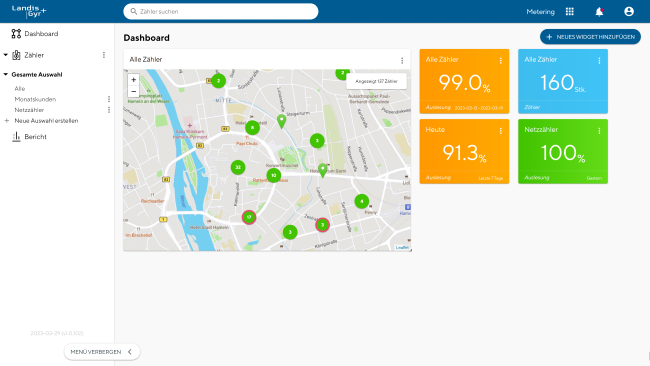Open Bericht in sidebar

coord(35,136)
